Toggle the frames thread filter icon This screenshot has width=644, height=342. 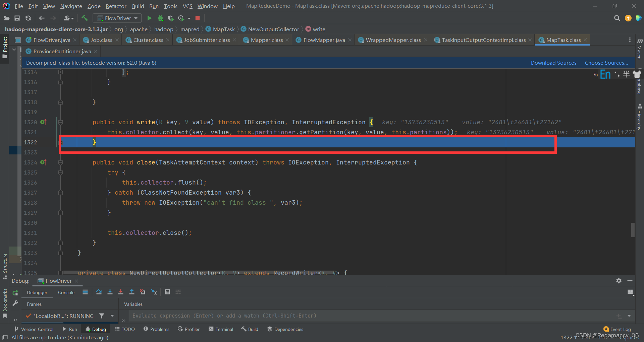click(102, 316)
